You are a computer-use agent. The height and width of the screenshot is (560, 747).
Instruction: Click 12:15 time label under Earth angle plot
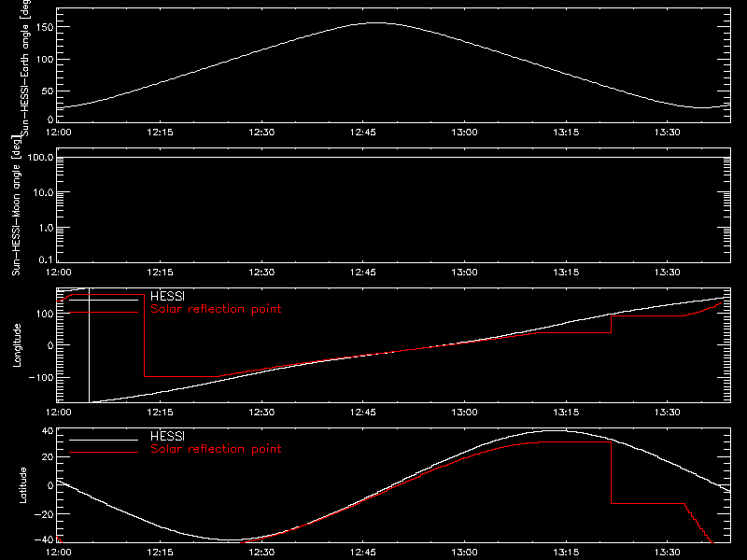160,133
